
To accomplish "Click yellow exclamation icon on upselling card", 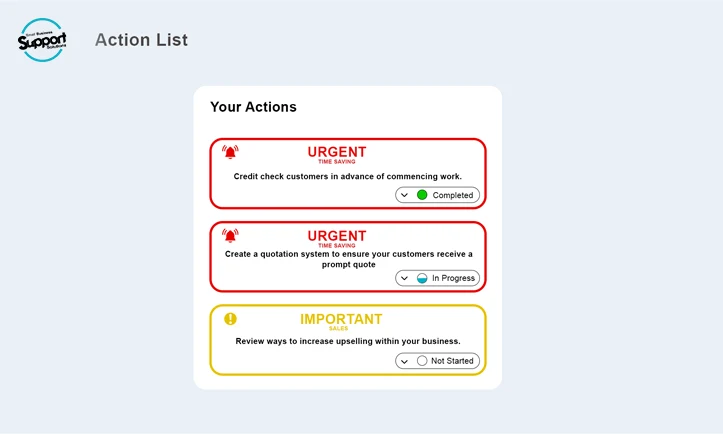I will coord(231,319).
